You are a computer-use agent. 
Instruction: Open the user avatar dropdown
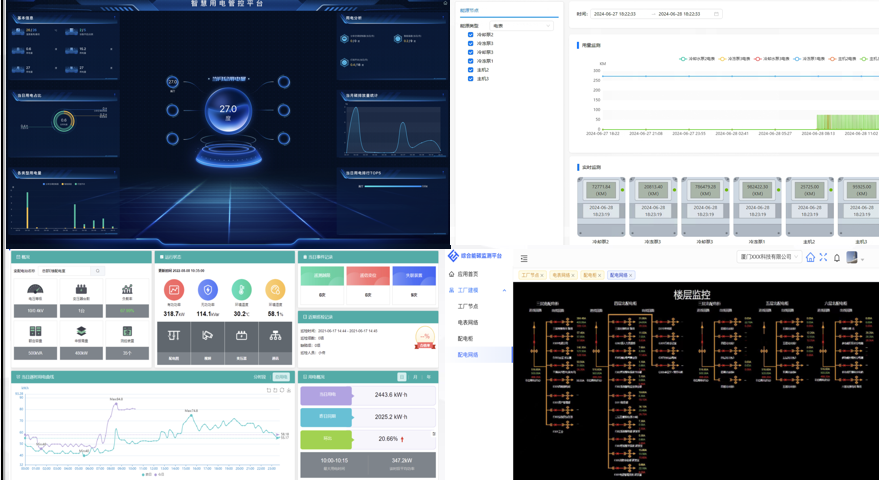pyautogui.click(x=854, y=258)
